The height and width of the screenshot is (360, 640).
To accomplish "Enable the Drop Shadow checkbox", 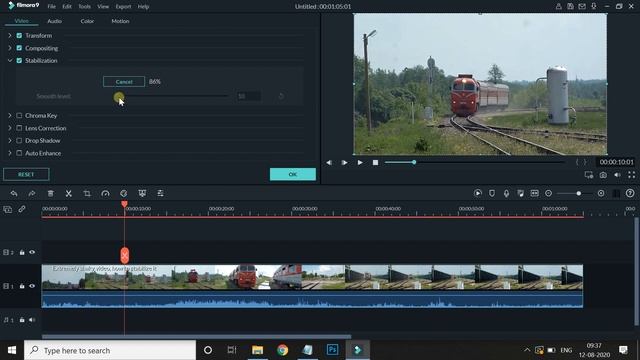I will point(19,140).
